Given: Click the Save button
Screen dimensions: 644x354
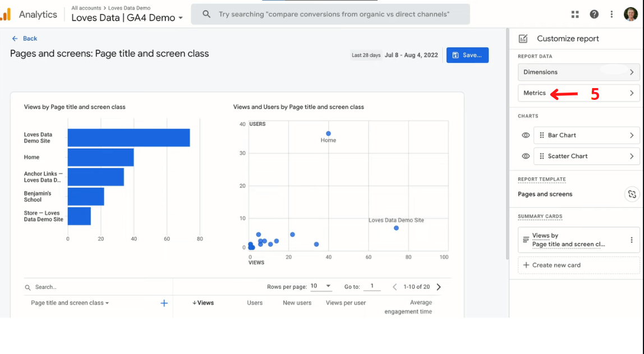Looking at the screenshot, I should tap(467, 55).
